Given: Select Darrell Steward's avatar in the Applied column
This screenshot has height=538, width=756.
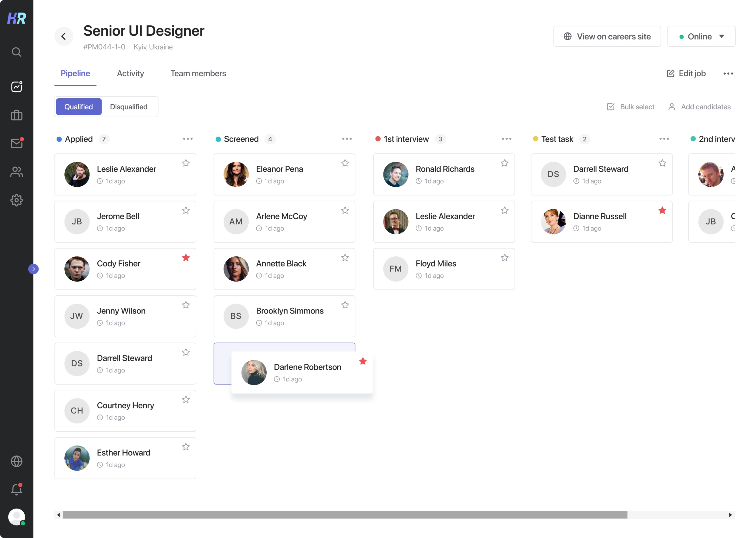Looking at the screenshot, I should [77, 363].
